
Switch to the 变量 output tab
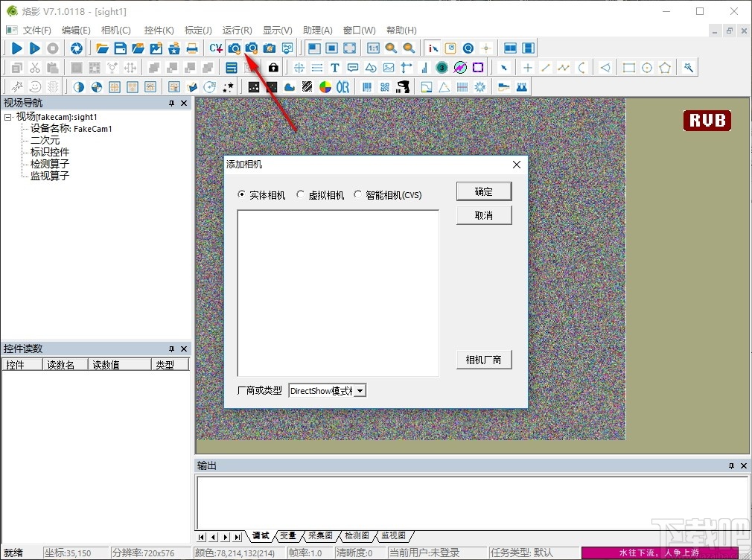click(288, 536)
